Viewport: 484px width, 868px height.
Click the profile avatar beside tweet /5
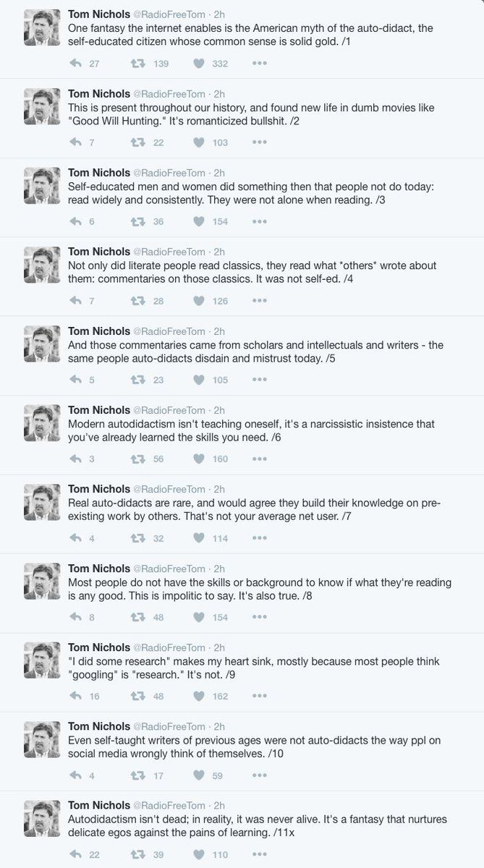click(42, 344)
